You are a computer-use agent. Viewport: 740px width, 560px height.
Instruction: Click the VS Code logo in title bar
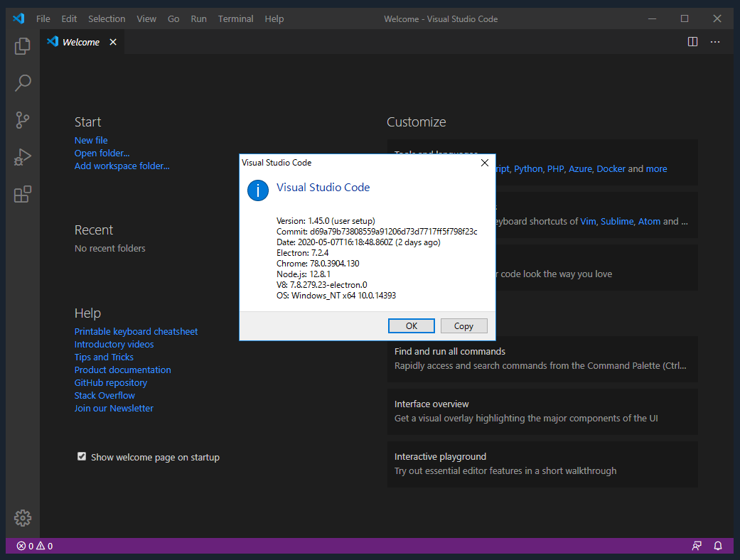[18, 19]
